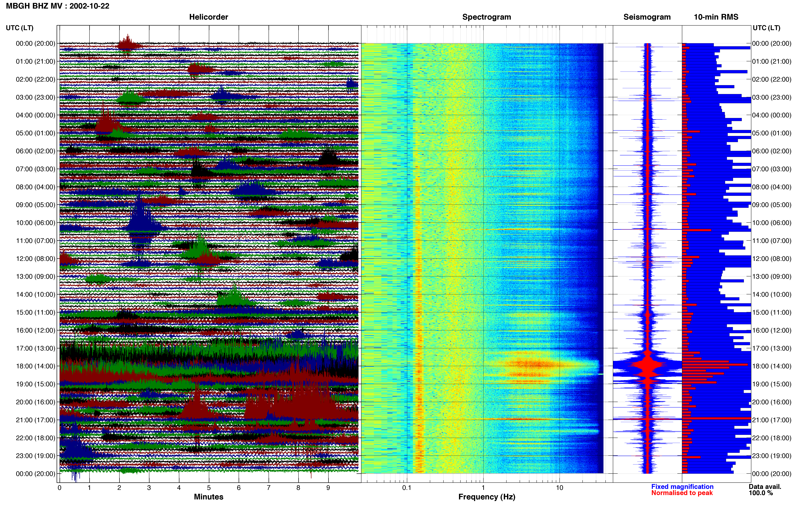Click the right 'UTC (LT)' axis label
Screen dimensions: 812x508
(766, 28)
